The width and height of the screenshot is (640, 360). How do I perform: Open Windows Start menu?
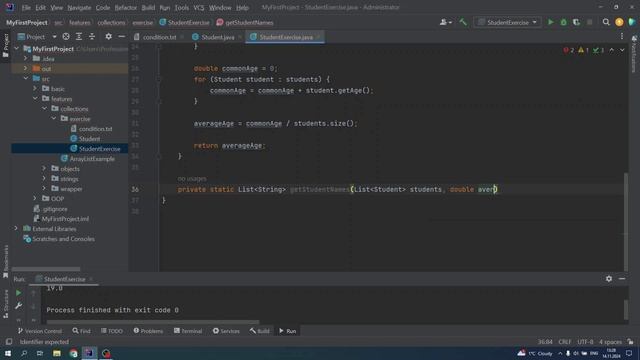[x=8, y=353]
